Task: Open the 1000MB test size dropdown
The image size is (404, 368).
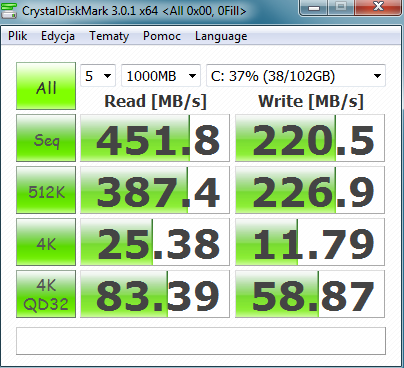Action: 161,76
